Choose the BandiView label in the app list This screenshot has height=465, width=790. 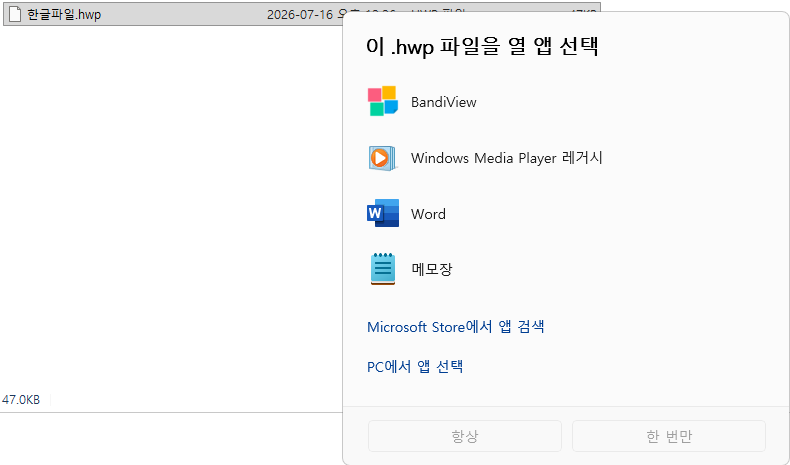point(443,102)
